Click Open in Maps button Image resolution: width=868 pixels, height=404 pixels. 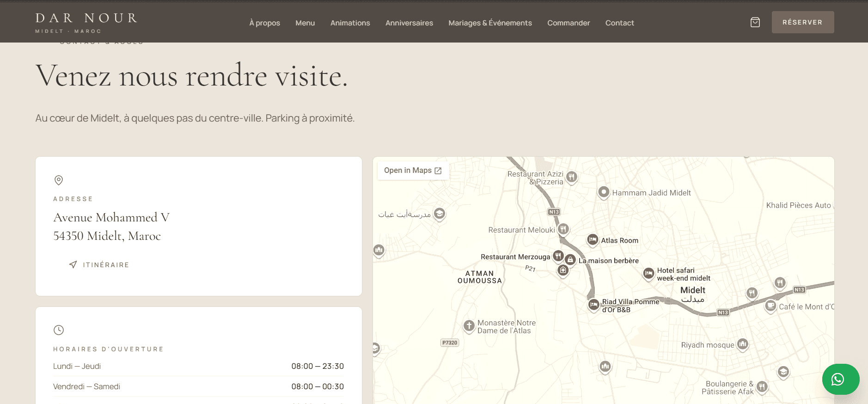click(413, 171)
